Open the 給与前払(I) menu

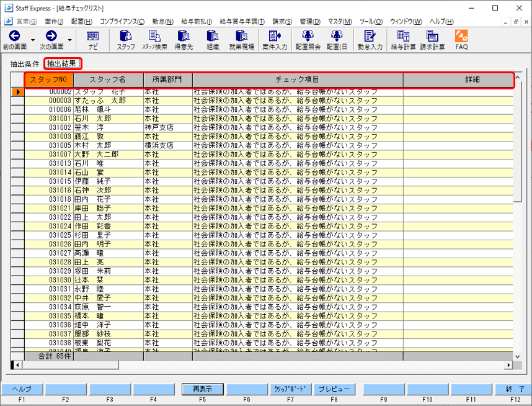(x=197, y=21)
